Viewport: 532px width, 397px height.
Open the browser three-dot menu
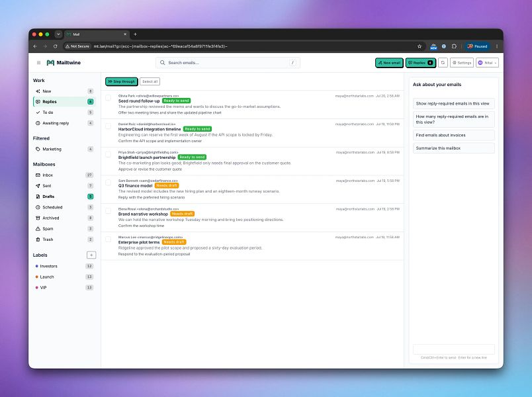click(497, 46)
